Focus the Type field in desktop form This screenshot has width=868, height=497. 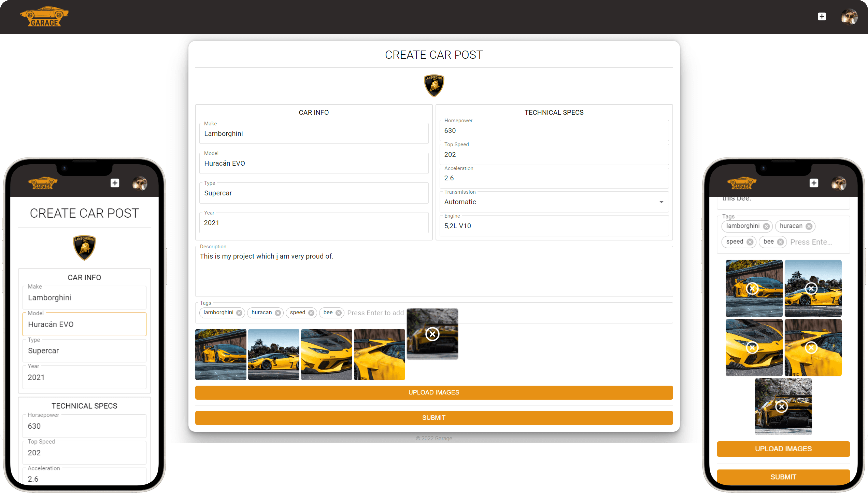[314, 193]
